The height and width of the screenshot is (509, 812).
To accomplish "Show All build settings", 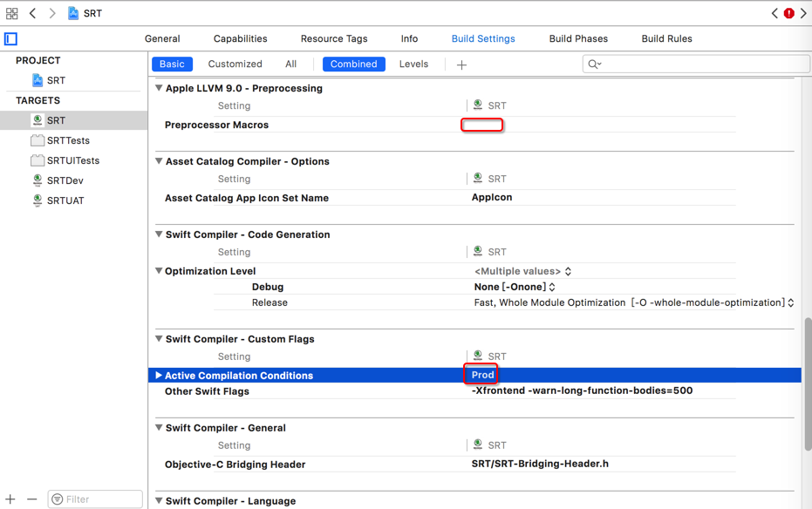I will (290, 64).
